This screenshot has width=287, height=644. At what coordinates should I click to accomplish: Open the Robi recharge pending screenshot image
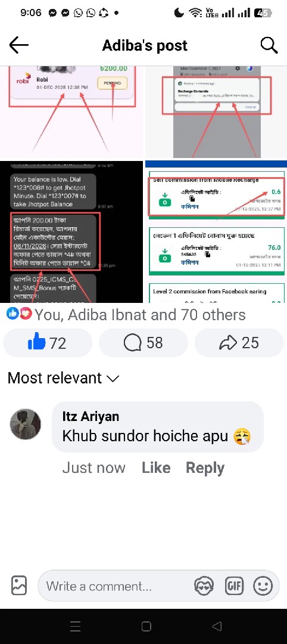71,113
